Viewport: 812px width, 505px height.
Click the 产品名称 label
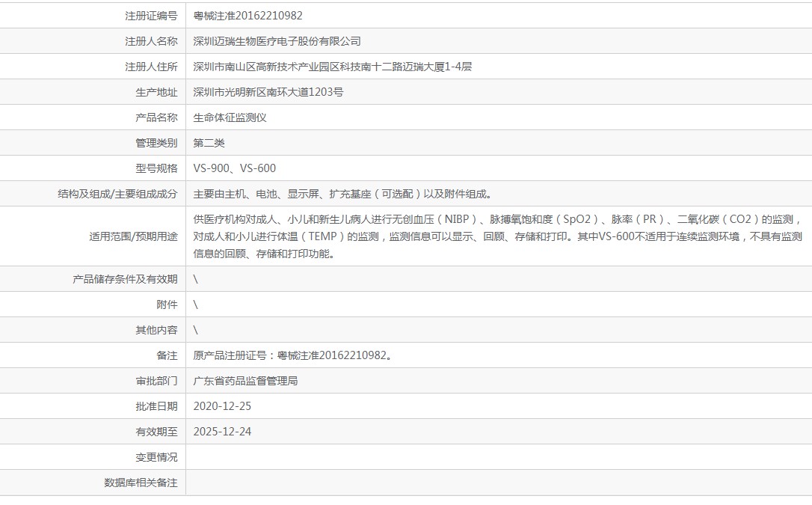point(156,117)
